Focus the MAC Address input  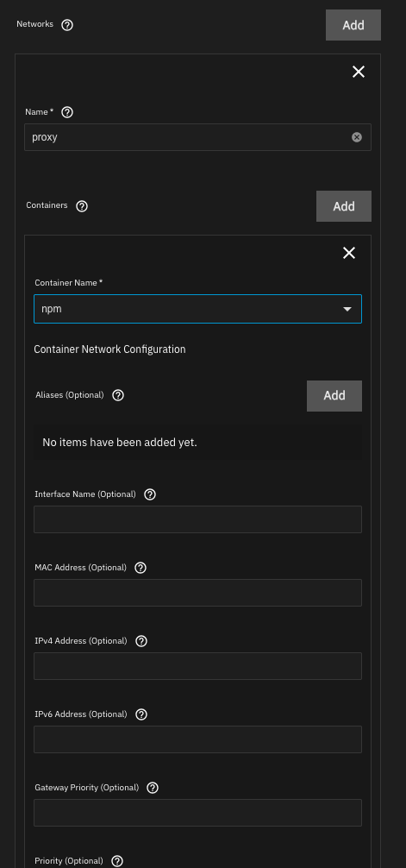197,593
